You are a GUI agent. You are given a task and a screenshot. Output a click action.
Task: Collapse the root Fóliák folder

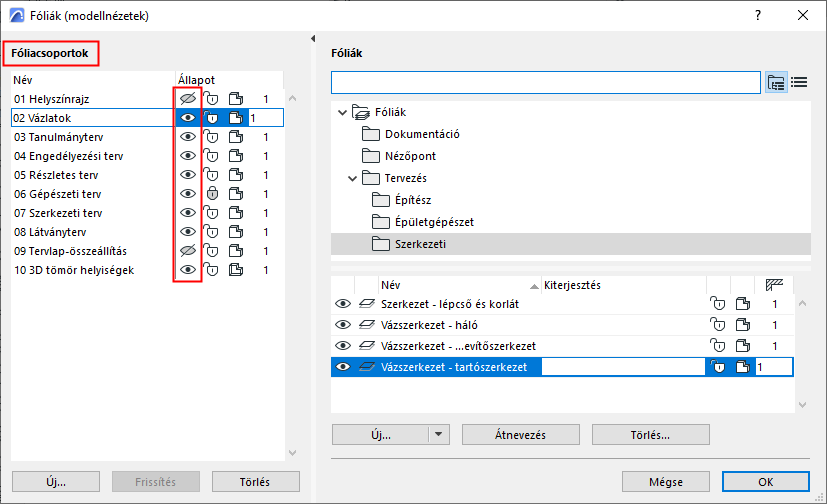(x=342, y=112)
